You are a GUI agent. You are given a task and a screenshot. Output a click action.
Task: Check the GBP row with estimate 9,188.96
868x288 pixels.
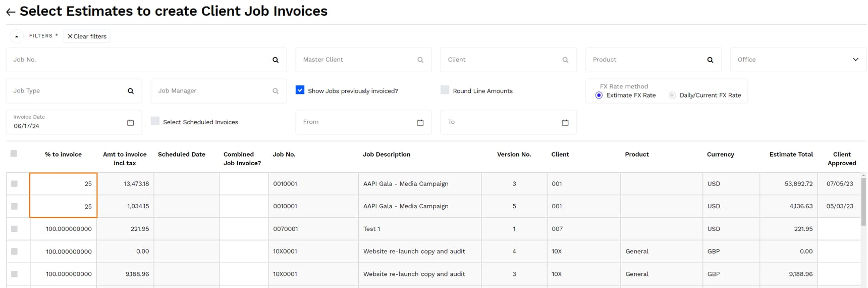(14, 274)
